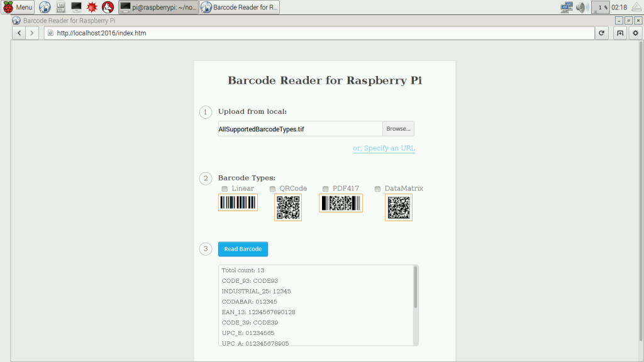The image size is (644, 362).
Task: Switch to the pi@raspberrypi terminal window
Action: click(158, 8)
